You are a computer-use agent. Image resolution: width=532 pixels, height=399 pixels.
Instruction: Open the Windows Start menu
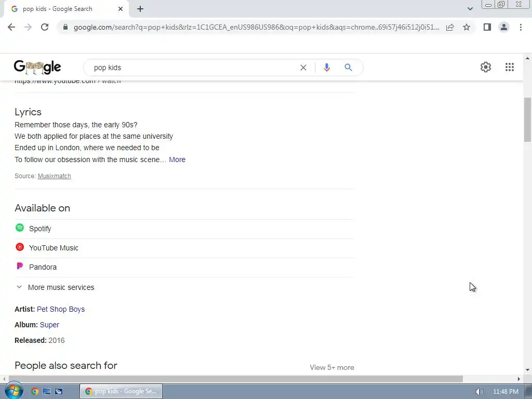click(x=14, y=391)
